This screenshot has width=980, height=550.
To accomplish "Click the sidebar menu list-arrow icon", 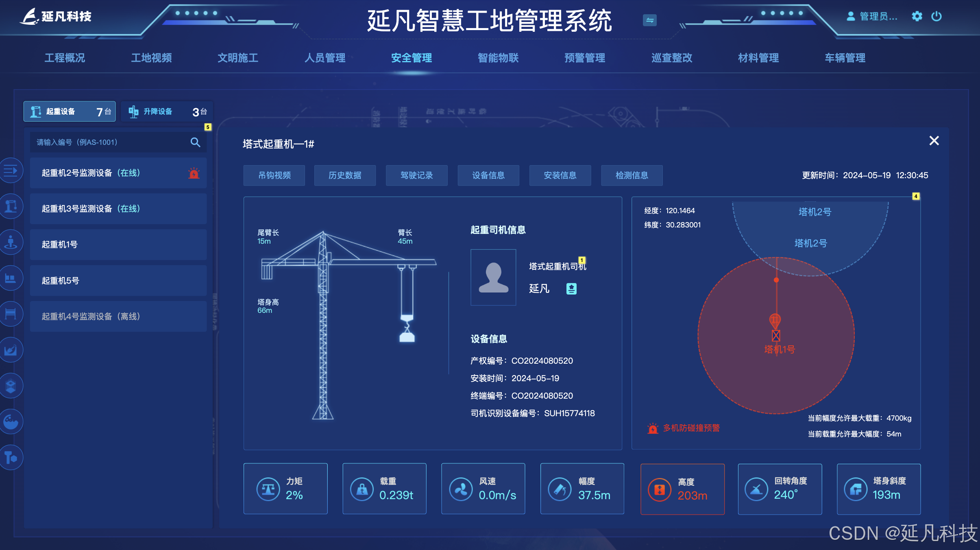I will tap(11, 170).
